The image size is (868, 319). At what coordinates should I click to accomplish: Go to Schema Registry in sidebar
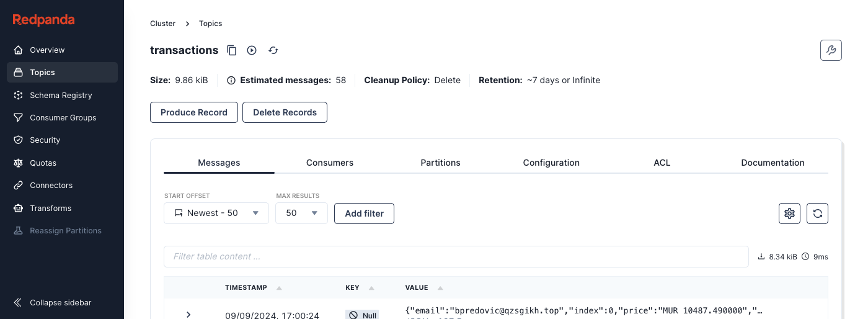pos(61,95)
